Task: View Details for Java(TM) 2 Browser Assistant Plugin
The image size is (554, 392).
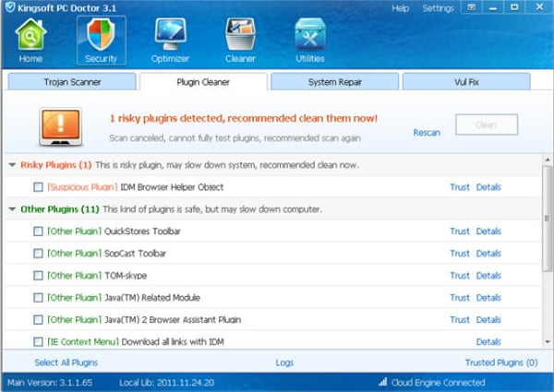Action: tap(488, 320)
